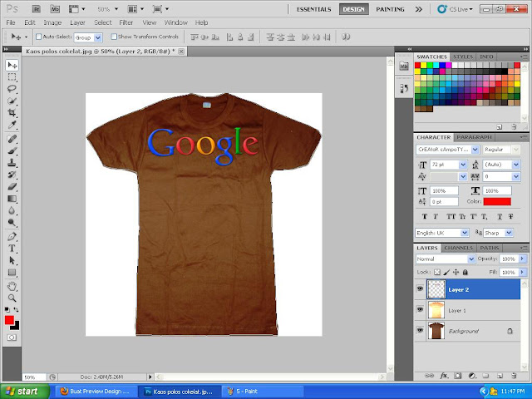Open the CS Live menu button
The image size is (532, 399).
click(x=456, y=9)
